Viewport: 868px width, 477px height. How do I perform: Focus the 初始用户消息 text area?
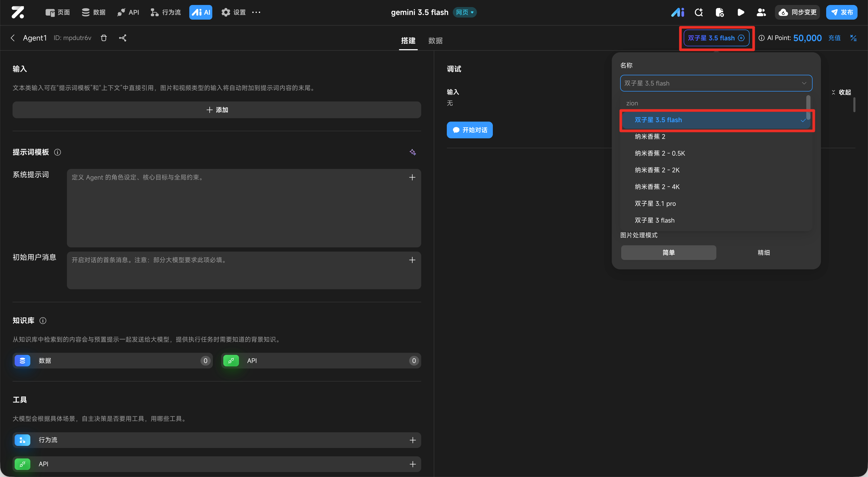point(244,270)
